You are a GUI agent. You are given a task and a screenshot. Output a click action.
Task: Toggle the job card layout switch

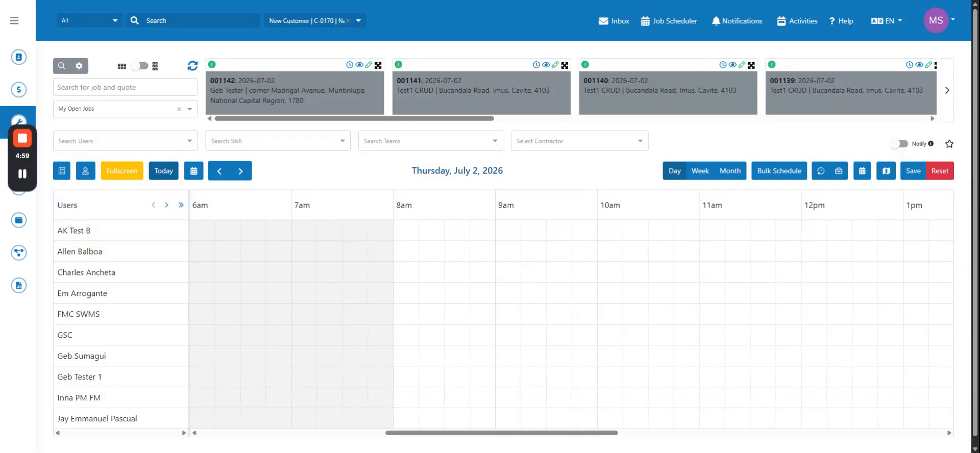(139, 66)
